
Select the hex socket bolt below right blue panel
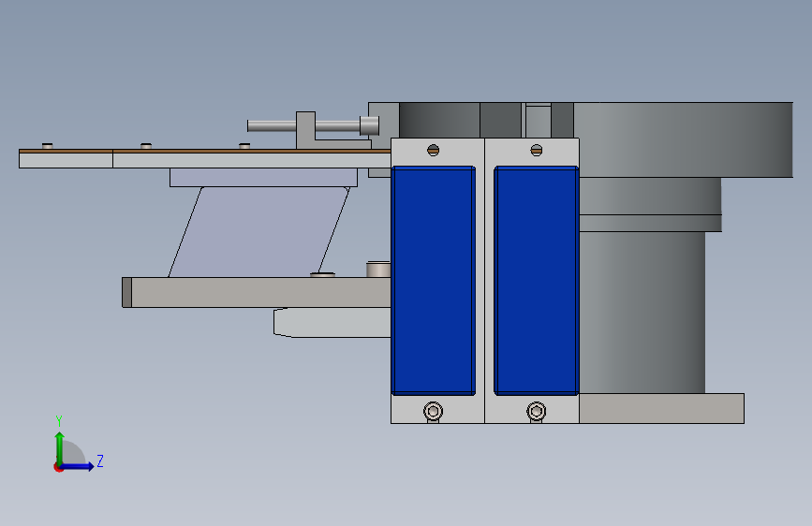537,412
